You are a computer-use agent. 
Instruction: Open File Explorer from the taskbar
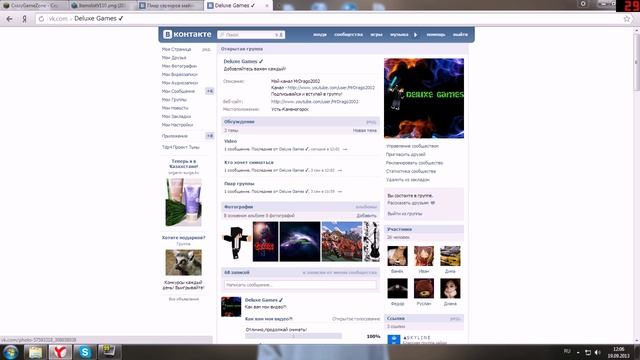35,352
